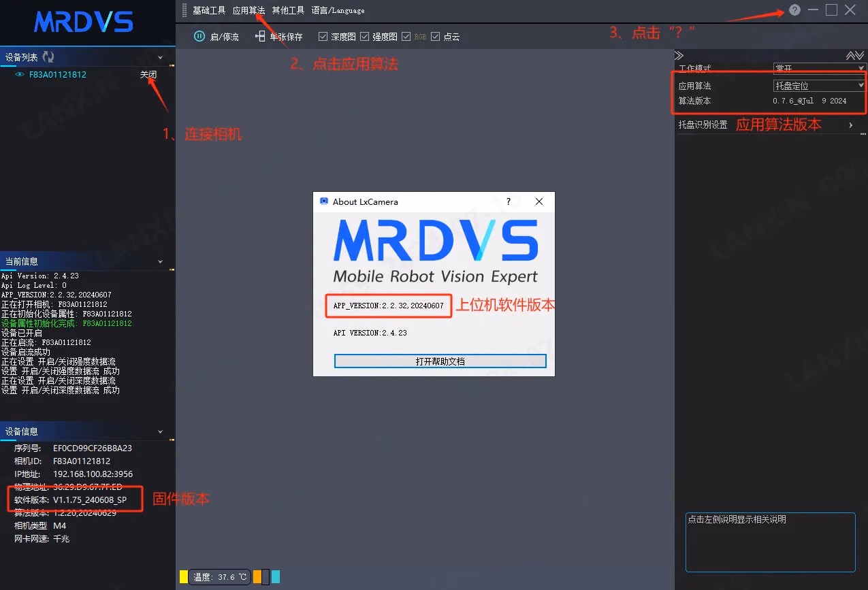Select the 当前信息 tab header

(x=21, y=261)
